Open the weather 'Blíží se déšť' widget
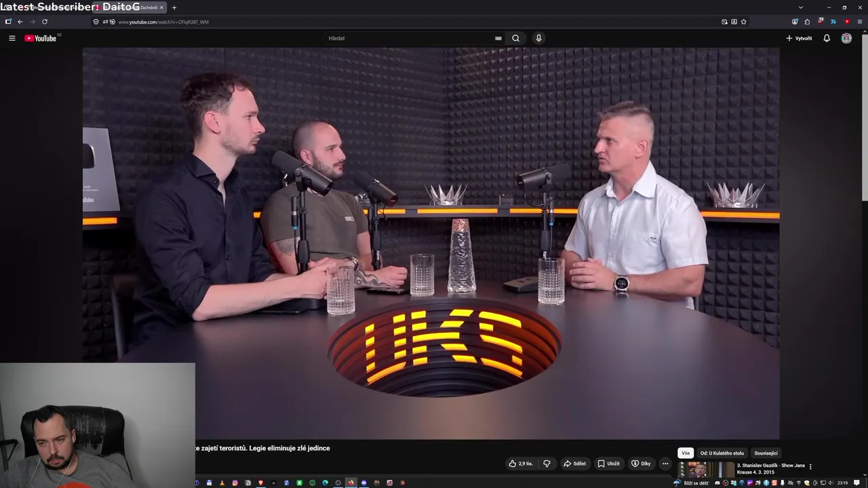 691,483
